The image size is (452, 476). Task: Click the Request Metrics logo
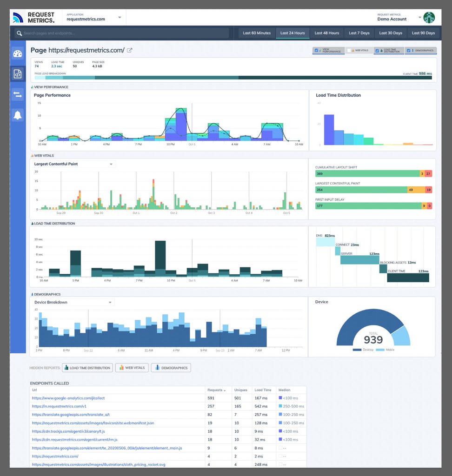tap(33, 17)
